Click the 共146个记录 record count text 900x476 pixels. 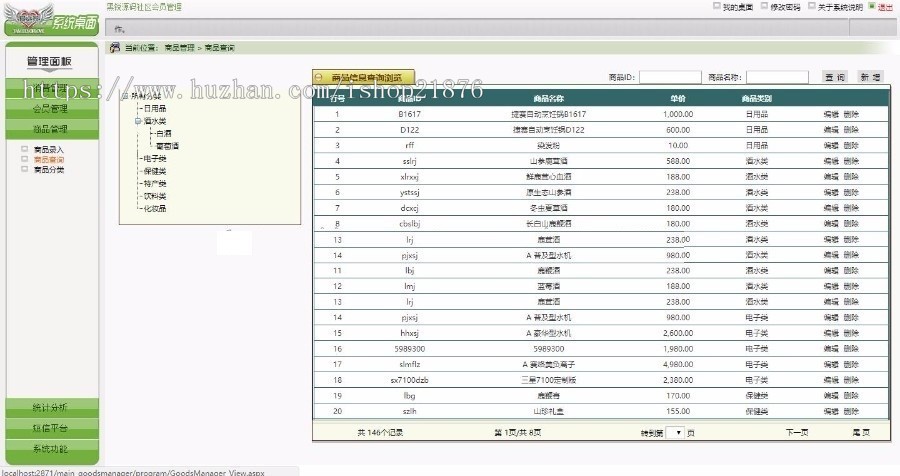[380, 432]
